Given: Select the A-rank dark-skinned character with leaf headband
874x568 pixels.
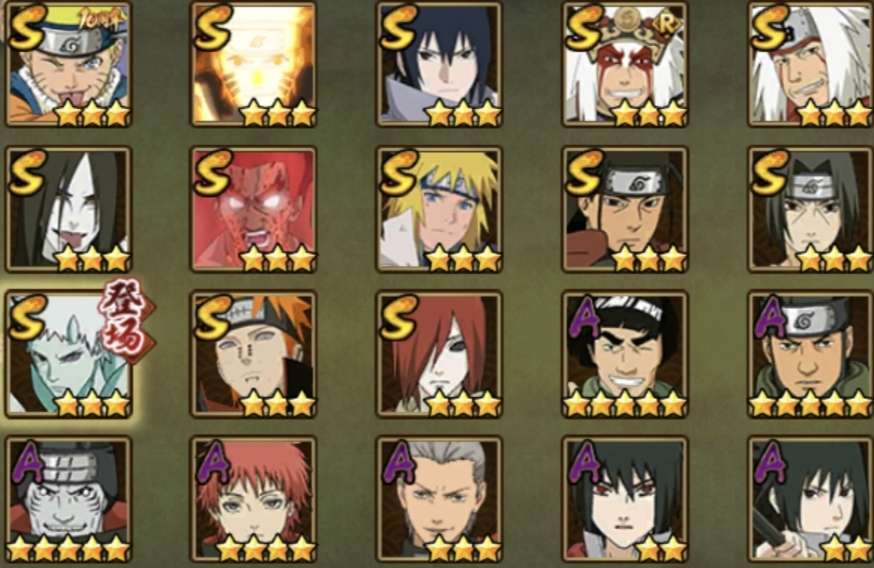Looking at the screenshot, I should coord(811,354).
